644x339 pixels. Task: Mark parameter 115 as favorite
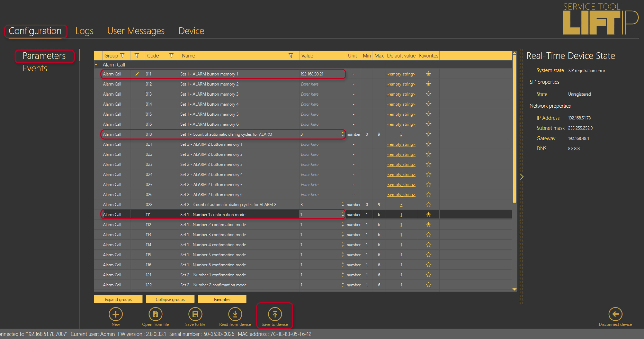click(x=428, y=255)
